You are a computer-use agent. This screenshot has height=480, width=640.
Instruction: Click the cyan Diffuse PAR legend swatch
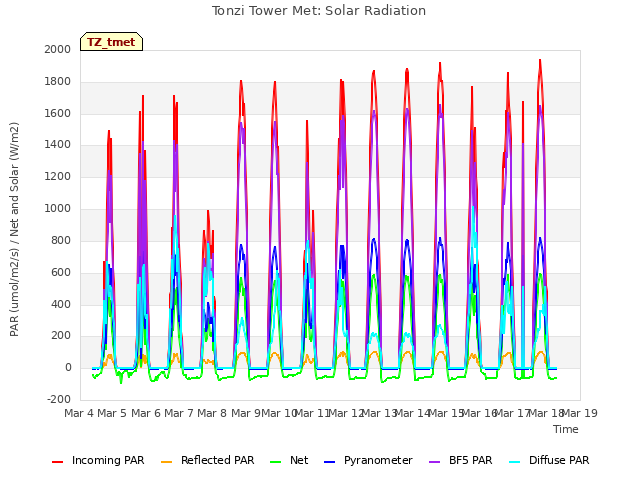[515, 462]
